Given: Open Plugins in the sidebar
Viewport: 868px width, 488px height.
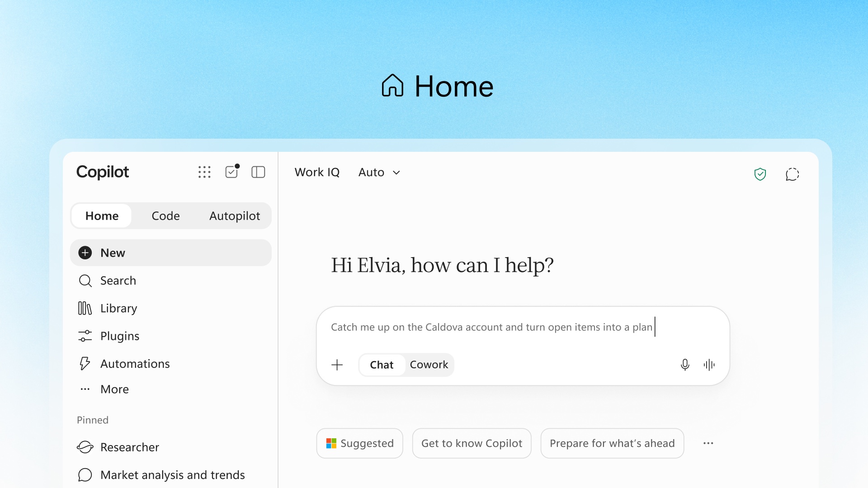Looking at the screenshot, I should coord(171,336).
